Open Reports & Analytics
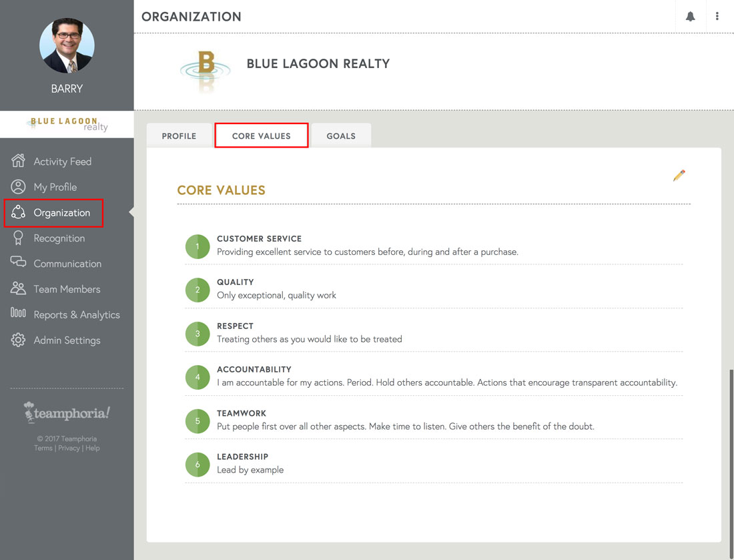 click(x=77, y=314)
